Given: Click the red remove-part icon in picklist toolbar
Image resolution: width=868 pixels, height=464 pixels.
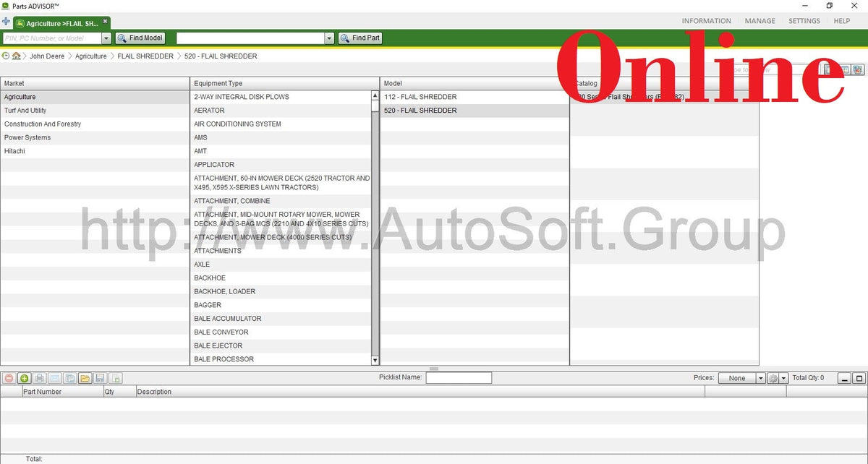Looking at the screenshot, I should coord(8,377).
